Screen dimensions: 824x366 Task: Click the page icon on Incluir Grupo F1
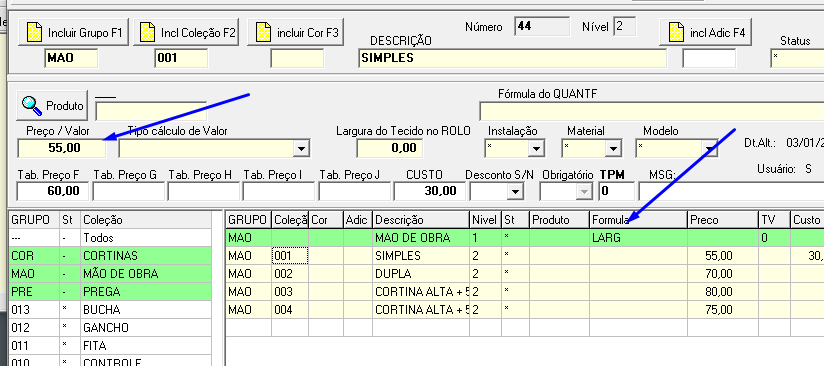pyautogui.click(x=34, y=33)
